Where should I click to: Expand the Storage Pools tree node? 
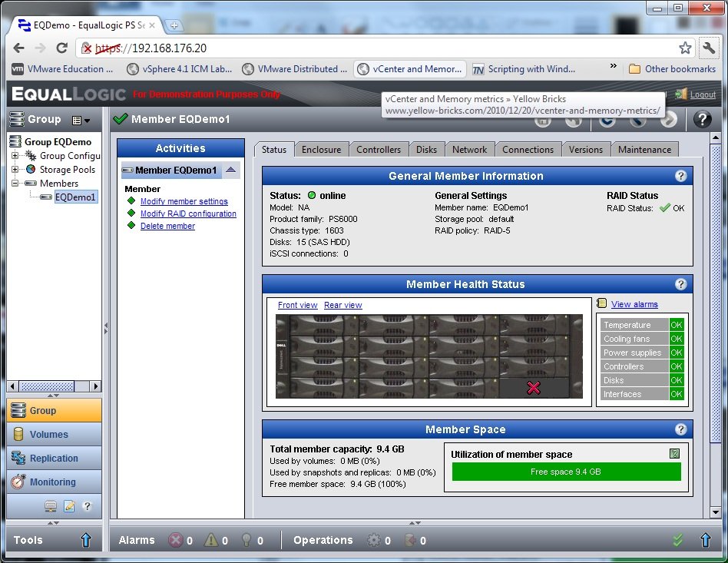[x=15, y=170]
